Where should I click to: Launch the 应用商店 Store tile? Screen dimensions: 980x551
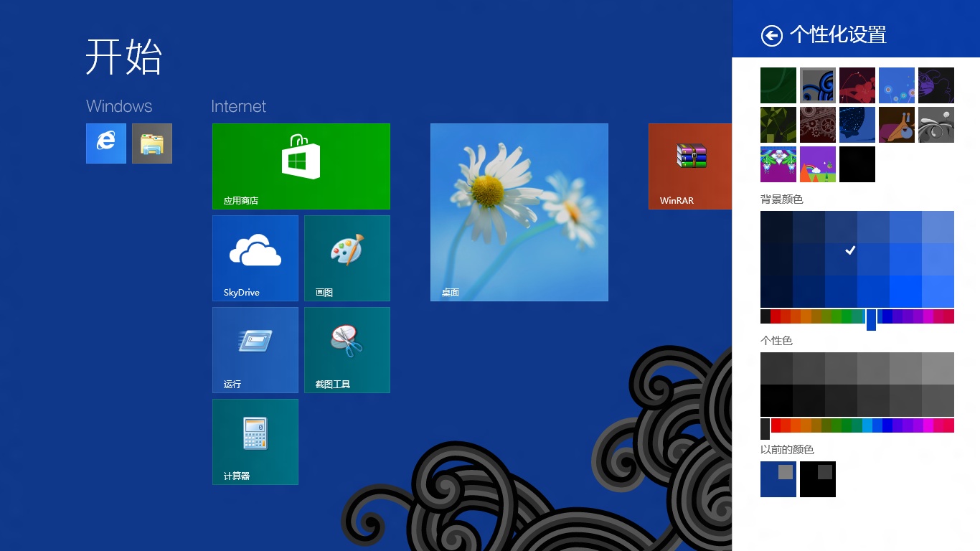point(301,166)
